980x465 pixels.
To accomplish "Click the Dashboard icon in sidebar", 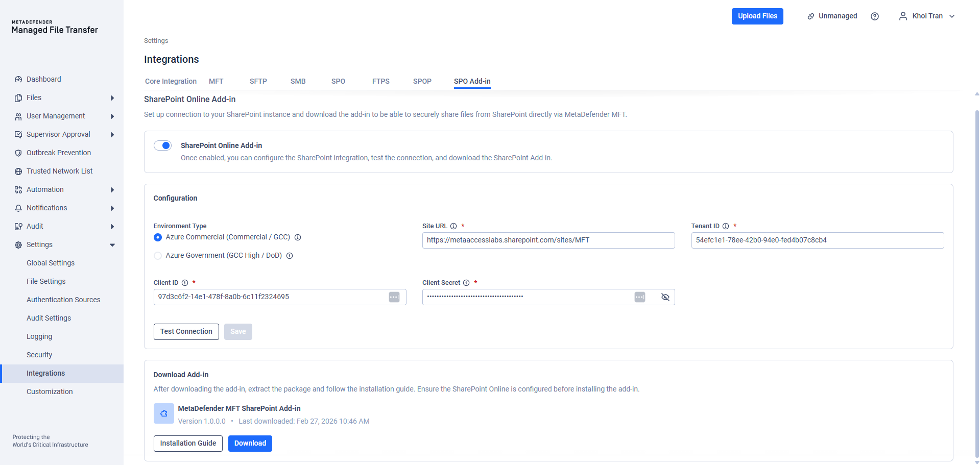I will [x=18, y=80].
